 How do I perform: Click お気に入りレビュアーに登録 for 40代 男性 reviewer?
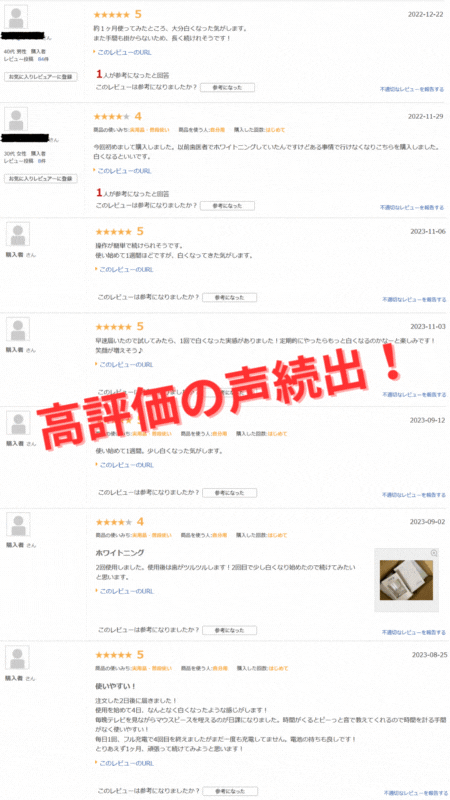(41, 77)
